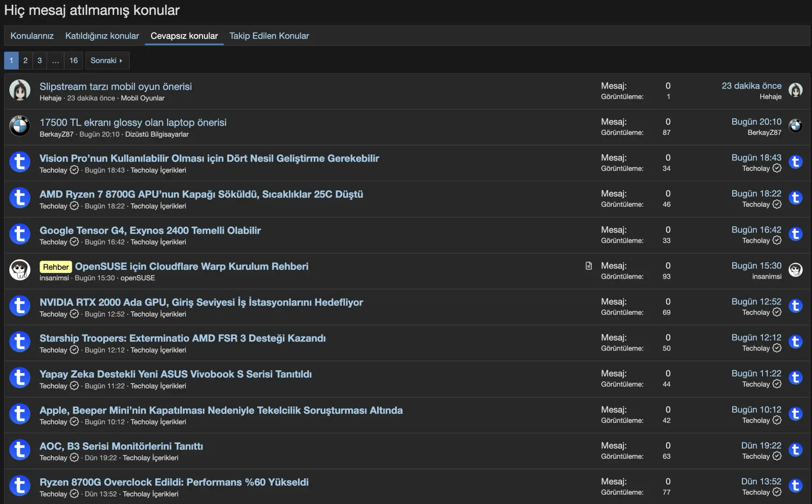Screen dimensions: 812x504
Task: Go to page 3 of threads
Action: [x=40, y=61]
